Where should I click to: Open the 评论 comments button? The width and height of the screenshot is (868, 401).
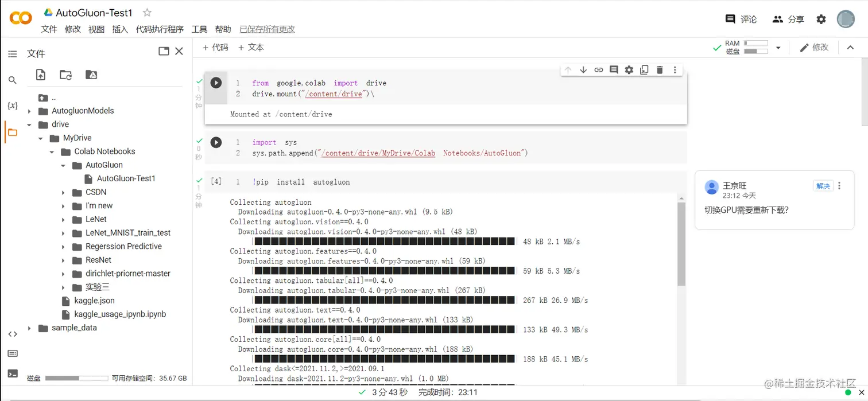pyautogui.click(x=741, y=19)
